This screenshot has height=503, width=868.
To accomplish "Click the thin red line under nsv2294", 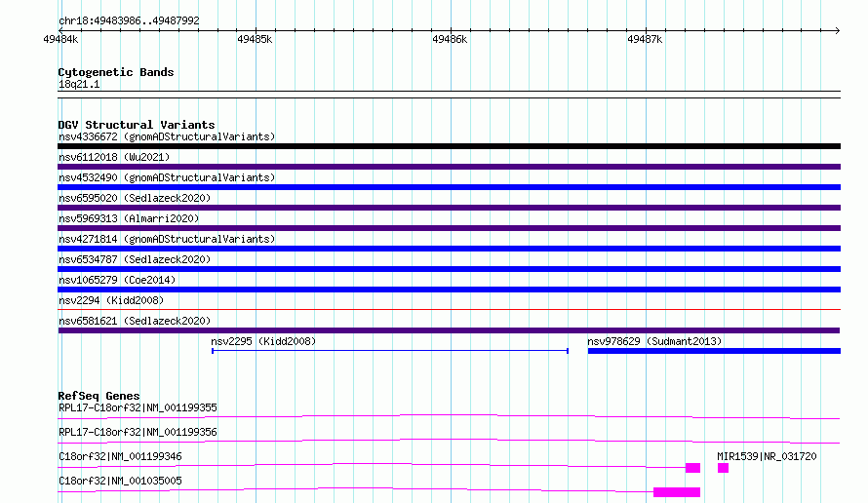I will point(449,309).
